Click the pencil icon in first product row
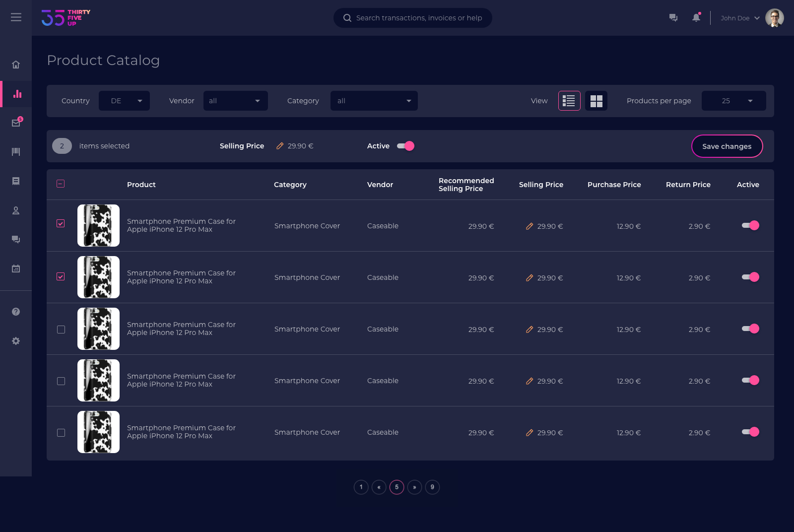The height and width of the screenshot is (532, 794). coord(529,226)
